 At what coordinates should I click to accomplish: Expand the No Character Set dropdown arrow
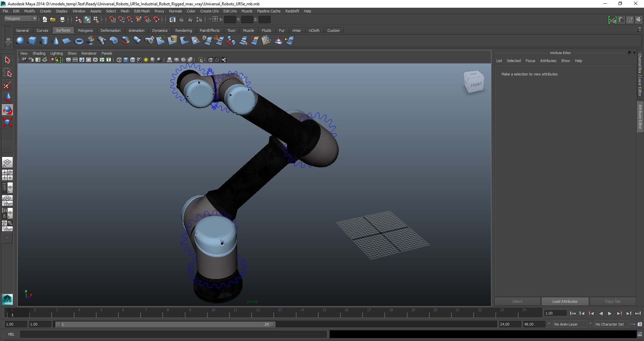[x=590, y=324]
